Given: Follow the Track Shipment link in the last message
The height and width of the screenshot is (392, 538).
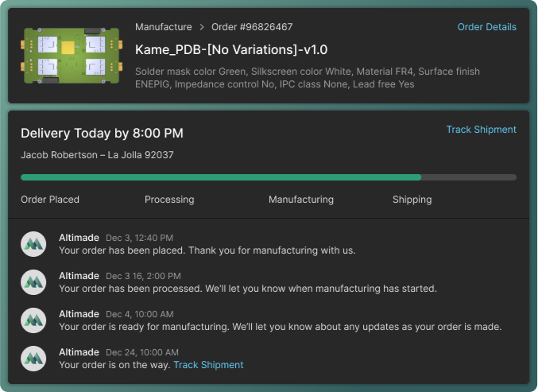Looking at the screenshot, I should (x=208, y=365).
